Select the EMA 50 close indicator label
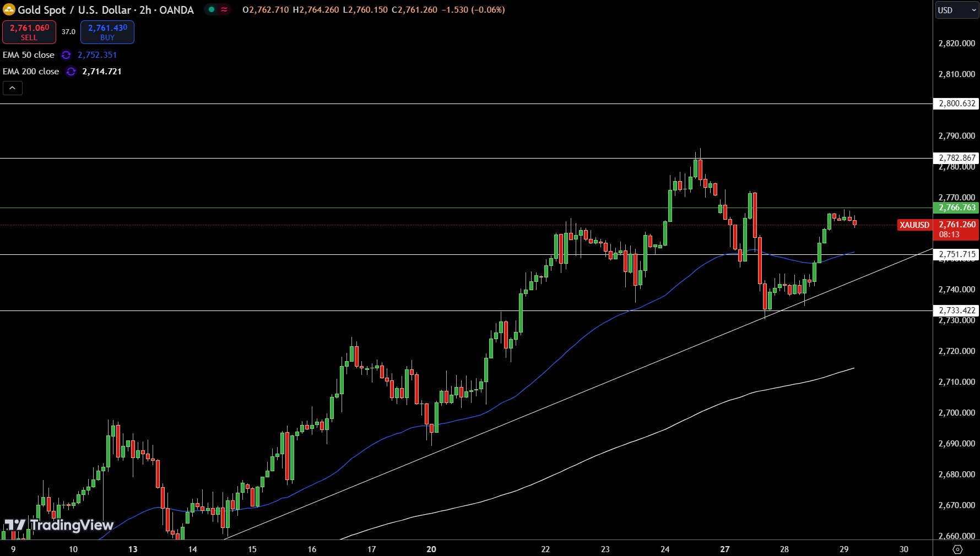The image size is (980, 556). pyautogui.click(x=29, y=55)
